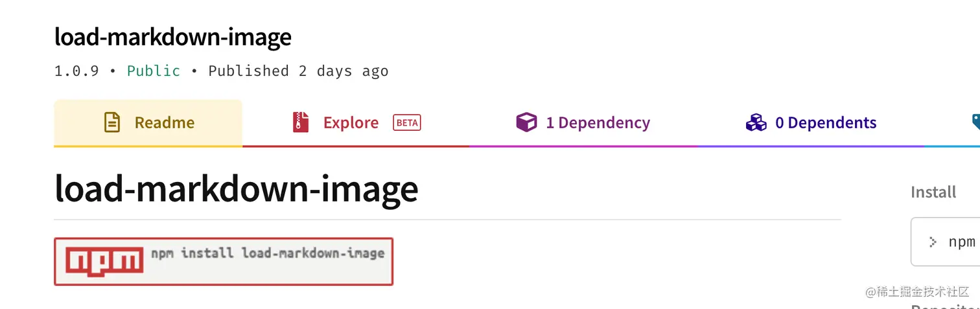Click the BETA badge beside Explore
This screenshot has width=980, height=309.
pyautogui.click(x=407, y=122)
